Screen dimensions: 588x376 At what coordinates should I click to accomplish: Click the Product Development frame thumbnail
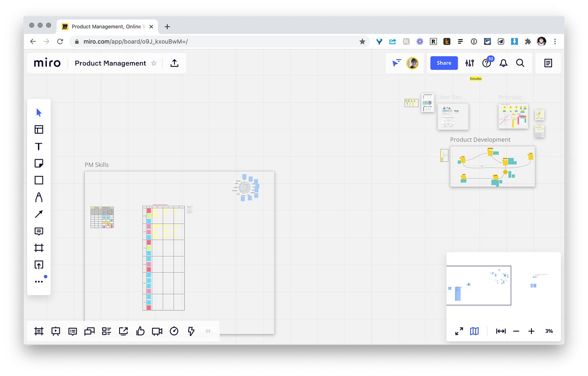click(492, 166)
